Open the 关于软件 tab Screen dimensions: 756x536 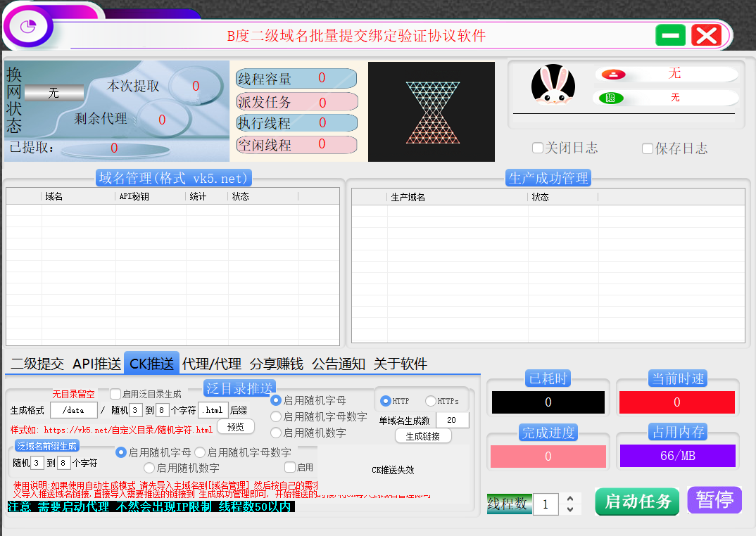[x=401, y=364]
